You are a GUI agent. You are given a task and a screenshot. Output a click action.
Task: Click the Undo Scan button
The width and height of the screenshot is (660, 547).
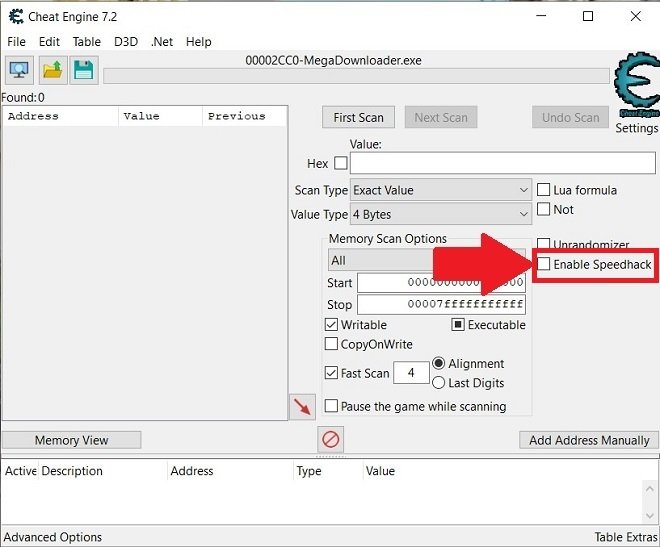click(570, 117)
